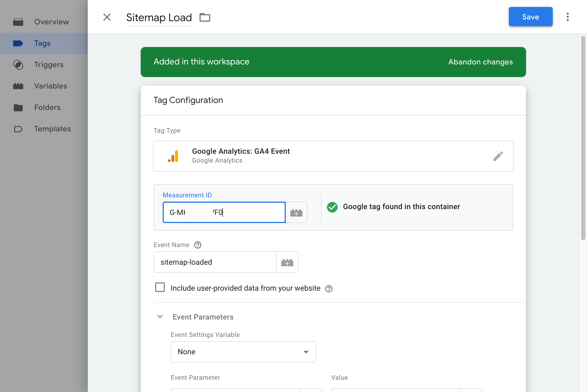Select Tags in sidebar navigation
The image size is (587, 392).
(44, 43)
